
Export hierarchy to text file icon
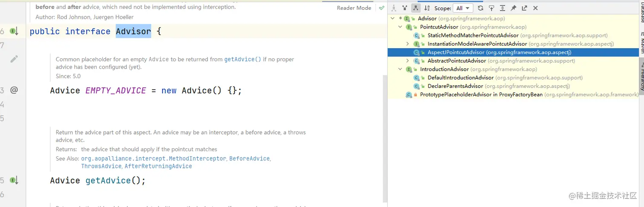click(x=524, y=8)
